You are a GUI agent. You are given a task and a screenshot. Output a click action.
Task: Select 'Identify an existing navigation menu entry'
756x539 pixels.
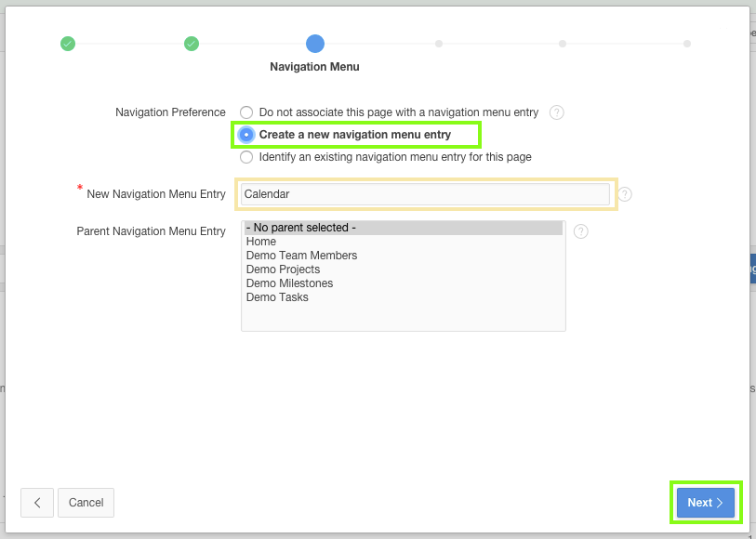[x=246, y=157]
